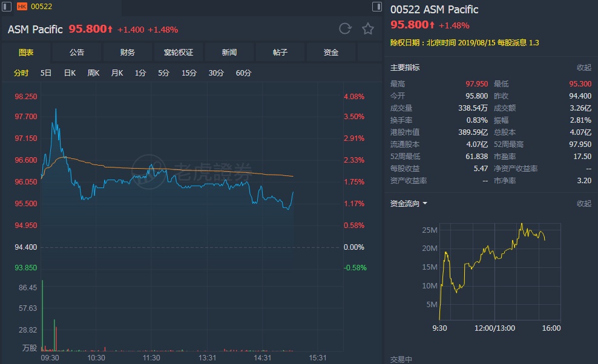Click the 09:30 time axis label

50,358
